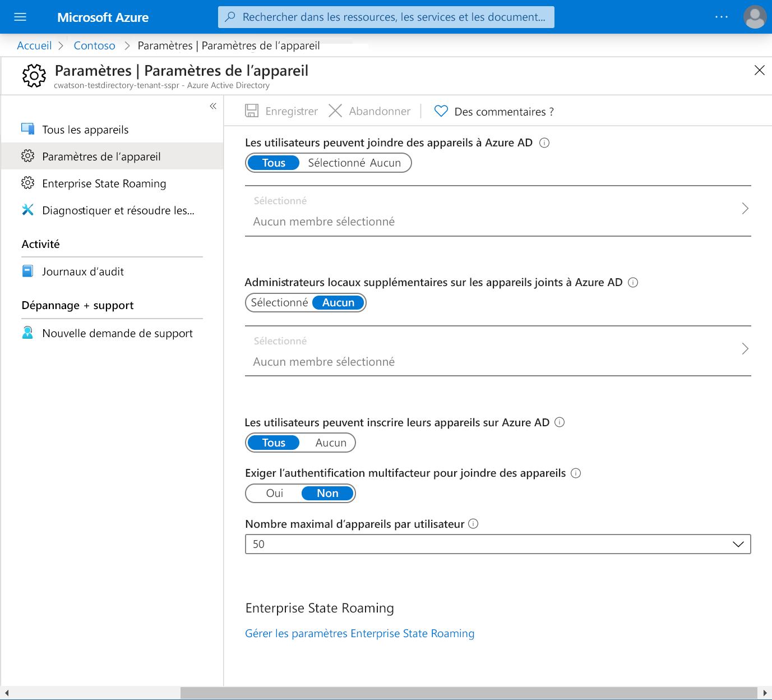This screenshot has height=700, width=772.
Task: Open Paramètres de l'appareil in sidebar
Action: pyautogui.click(x=112, y=156)
